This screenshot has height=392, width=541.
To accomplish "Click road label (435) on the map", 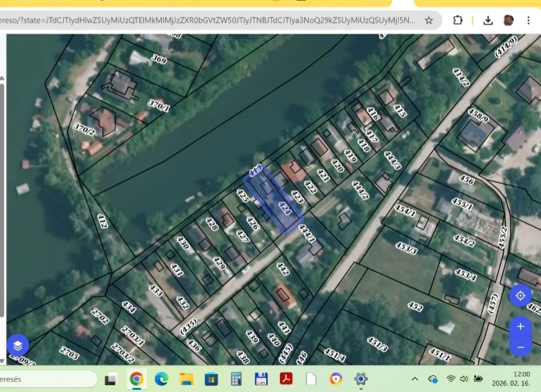I will coord(189,327).
